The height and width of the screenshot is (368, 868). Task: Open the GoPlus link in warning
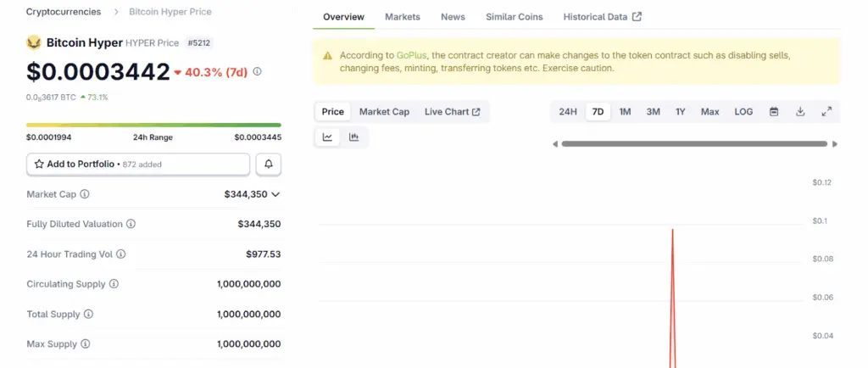point(411,55)
